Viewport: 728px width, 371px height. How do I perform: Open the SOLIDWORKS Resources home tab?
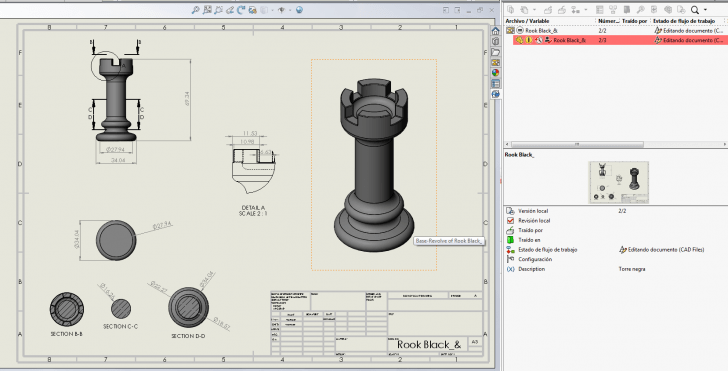click(495, 31)
